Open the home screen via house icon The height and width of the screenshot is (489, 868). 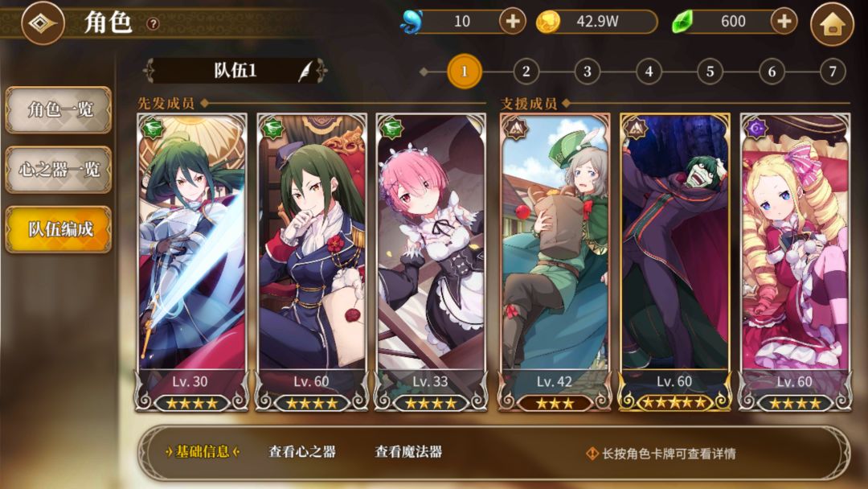point(833,24)
